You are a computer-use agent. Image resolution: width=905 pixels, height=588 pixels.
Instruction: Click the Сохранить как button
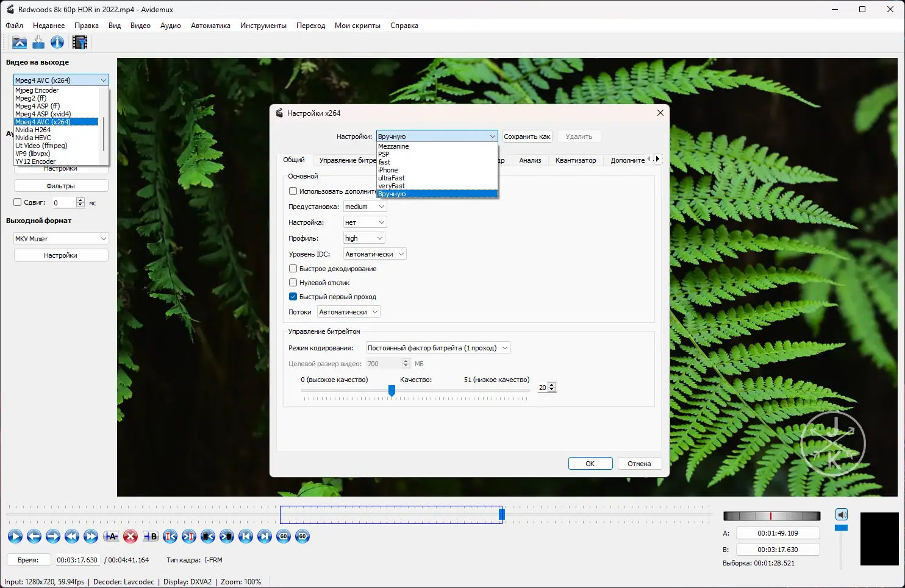[527, 136]
